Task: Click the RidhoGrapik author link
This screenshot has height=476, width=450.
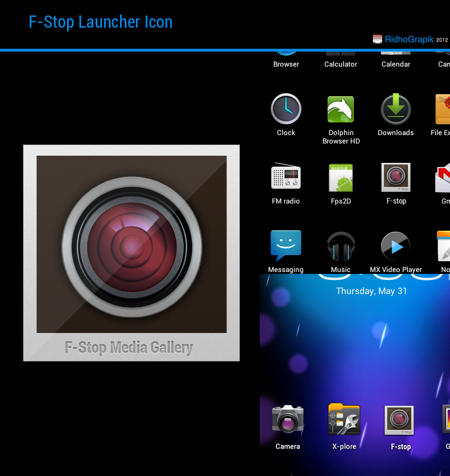Action: coord(409,39)
